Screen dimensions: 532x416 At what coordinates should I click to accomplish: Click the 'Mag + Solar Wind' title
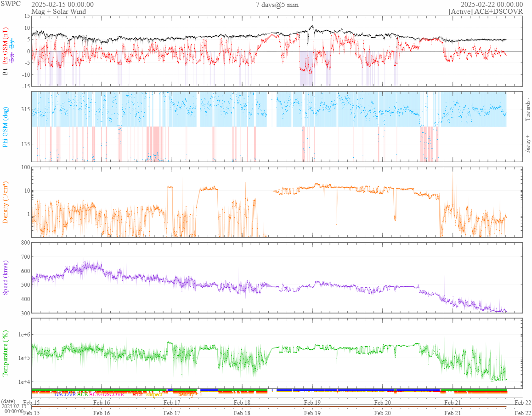coord(59,11)
